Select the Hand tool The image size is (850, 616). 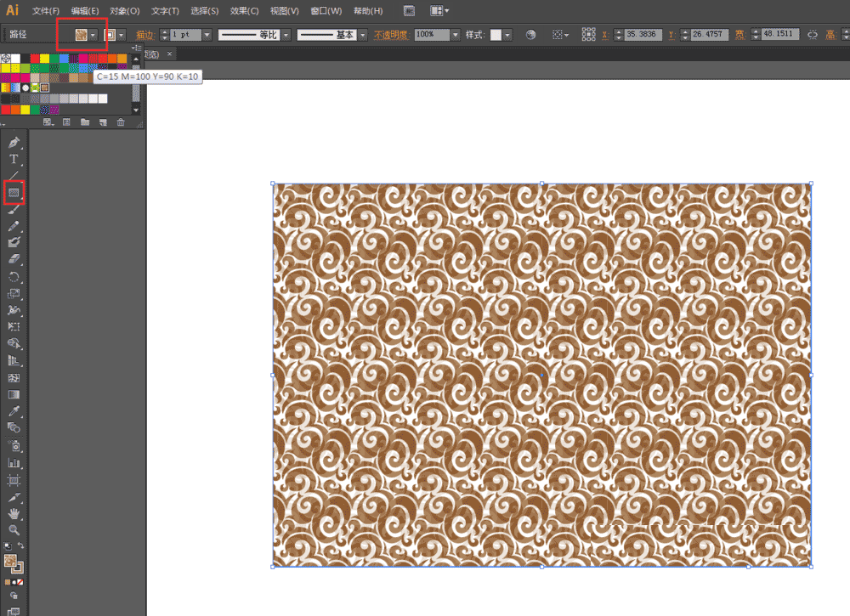click(x=14, y=513)
